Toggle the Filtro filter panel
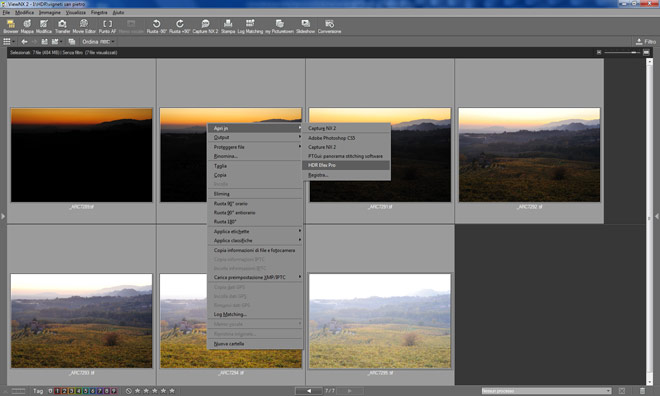Screen dimensions: 660x396 tap(646, 42)
